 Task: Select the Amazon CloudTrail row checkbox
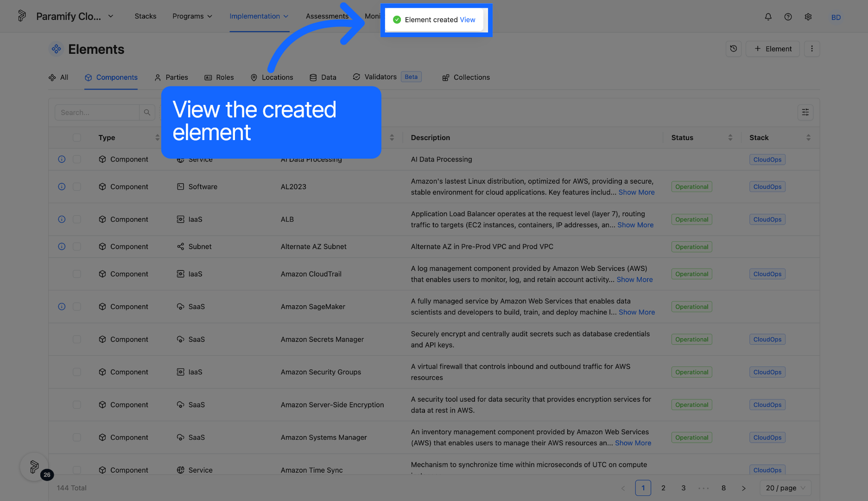pos(77,274)
